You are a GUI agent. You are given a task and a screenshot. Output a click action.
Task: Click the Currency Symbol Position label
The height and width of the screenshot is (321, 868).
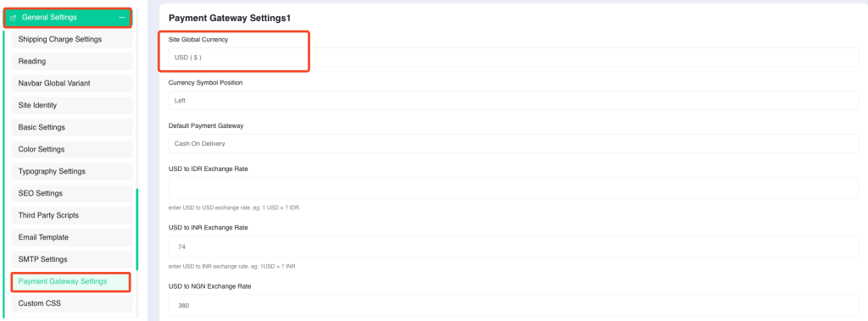(205, 82)
